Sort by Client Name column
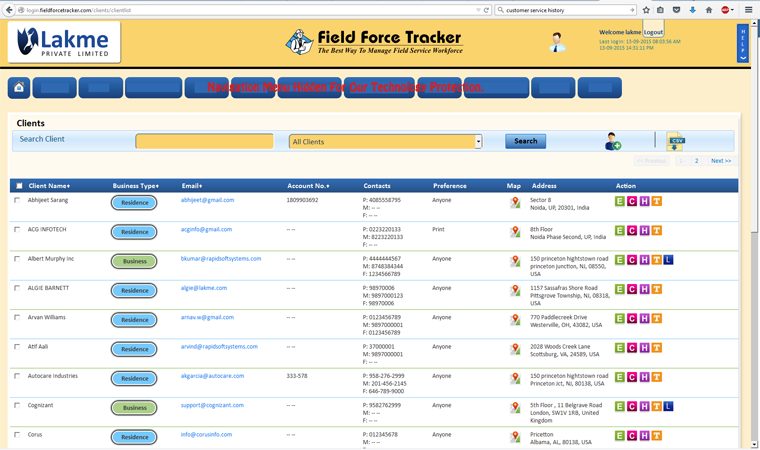760x450 pixels. pos(49,186)
